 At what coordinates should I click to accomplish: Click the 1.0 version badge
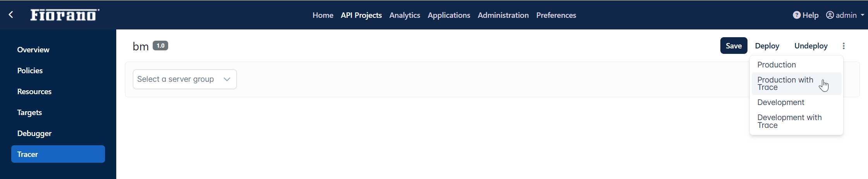160,46
